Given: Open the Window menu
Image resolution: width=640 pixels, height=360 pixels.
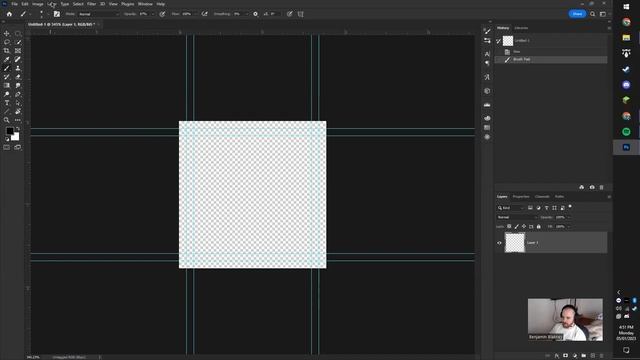Looking at the screenshot, I should pyautogui.click(x=145, y=4).
